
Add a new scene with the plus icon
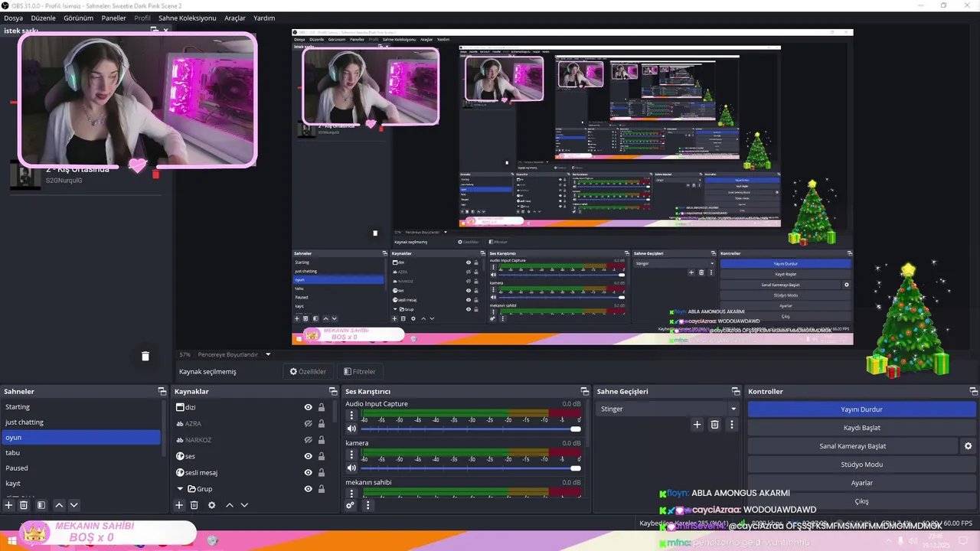coord(9,505)
